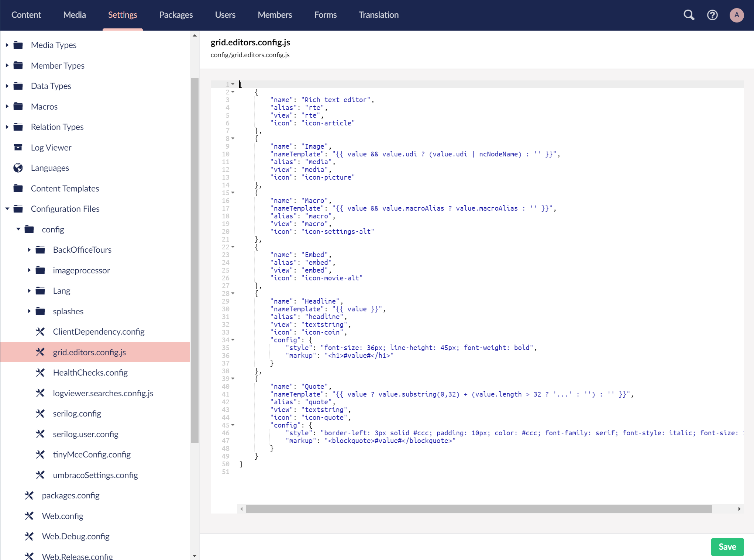754x560 pixels.
Task: Open the Translation section
Action: click(x=379, y=15)
